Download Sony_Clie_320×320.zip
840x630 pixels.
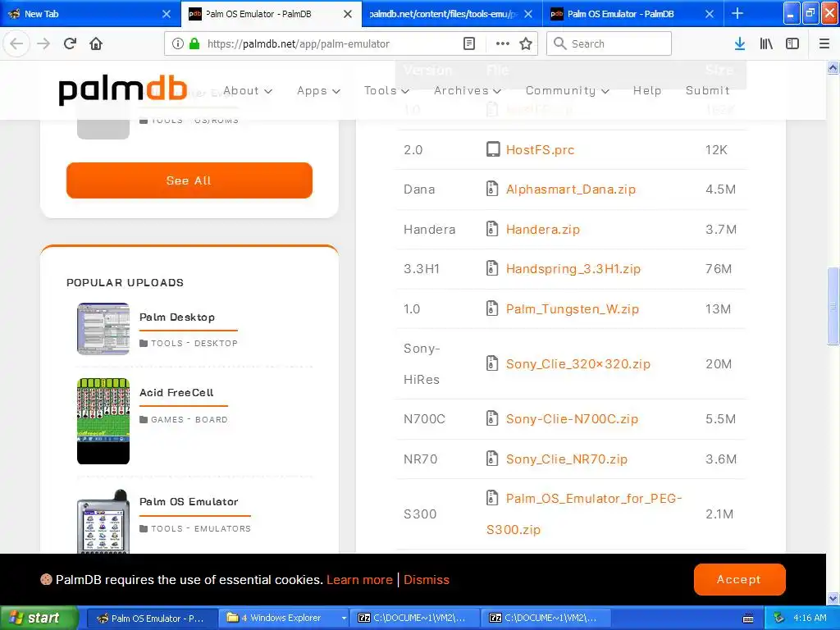(x=578, y=364)
